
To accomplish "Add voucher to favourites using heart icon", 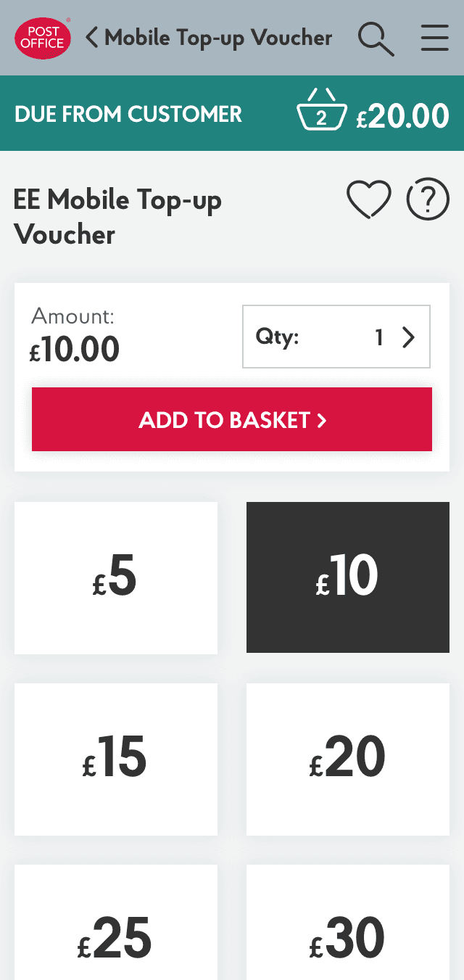I will click(x=369, y=198).
